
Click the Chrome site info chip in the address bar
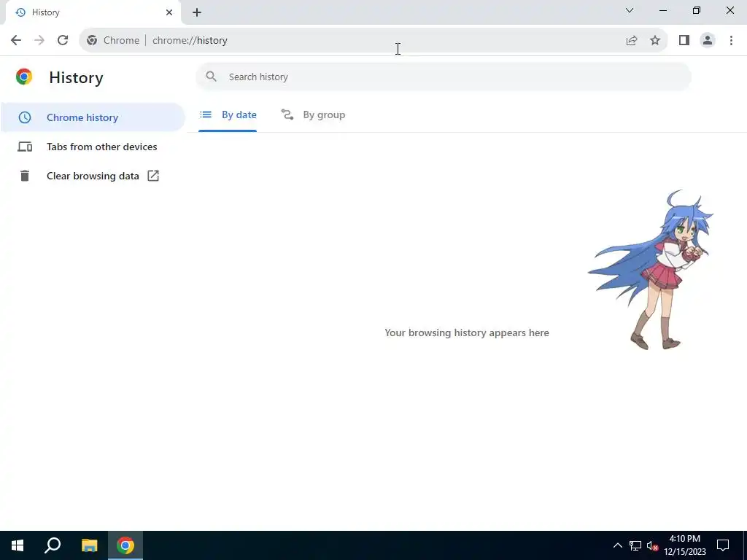tap(113, 41)
